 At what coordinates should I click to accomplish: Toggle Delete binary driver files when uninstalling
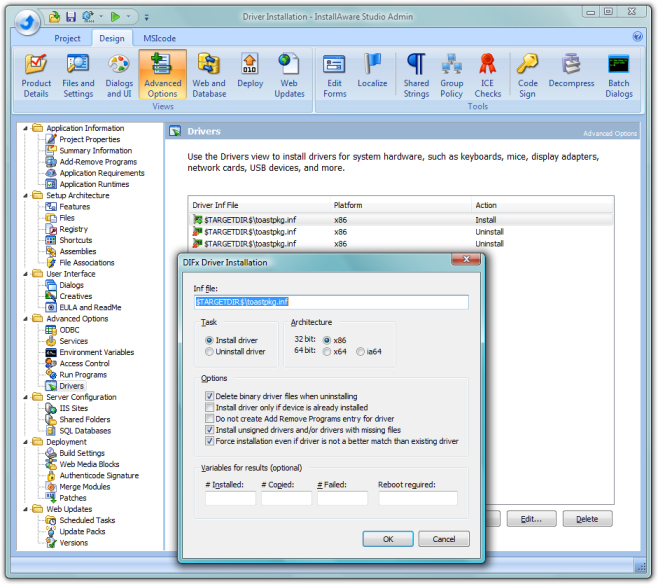click(x=209, y=396)
